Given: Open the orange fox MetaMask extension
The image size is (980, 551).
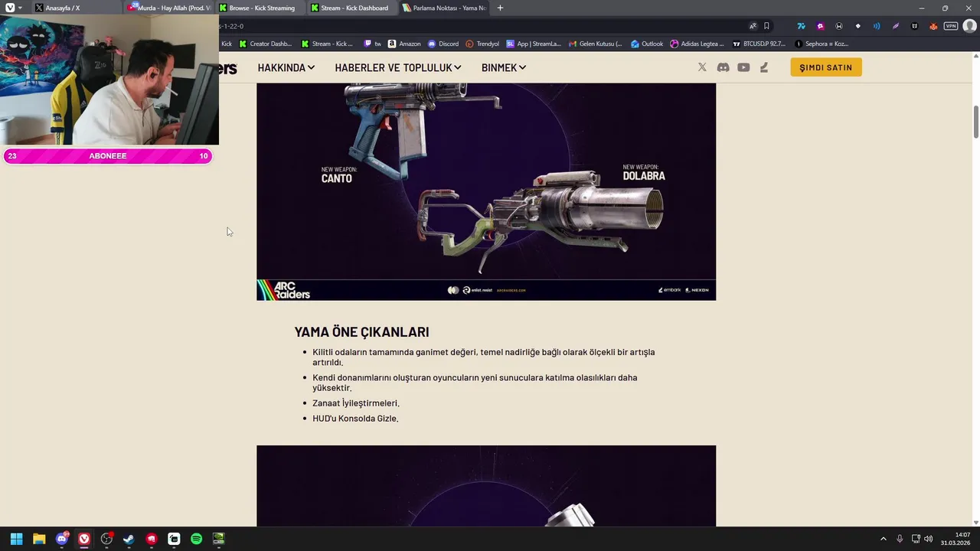Looking at the screenshot, I should pos(933,26).
